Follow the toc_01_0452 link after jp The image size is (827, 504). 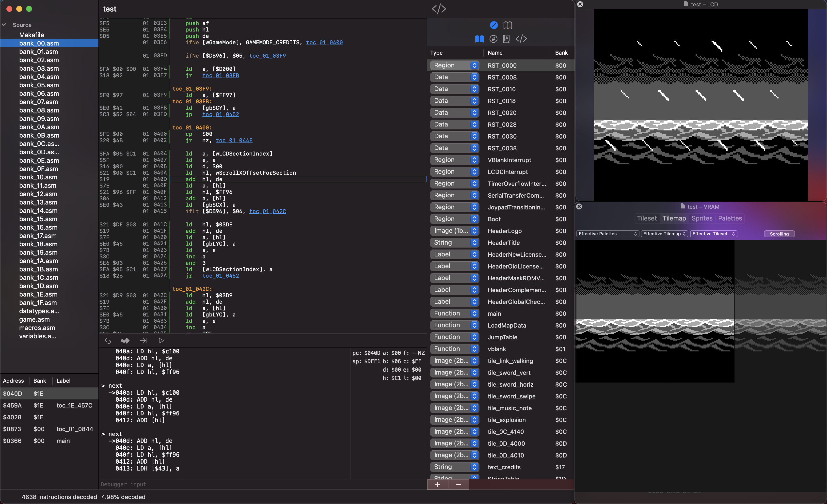221,114
